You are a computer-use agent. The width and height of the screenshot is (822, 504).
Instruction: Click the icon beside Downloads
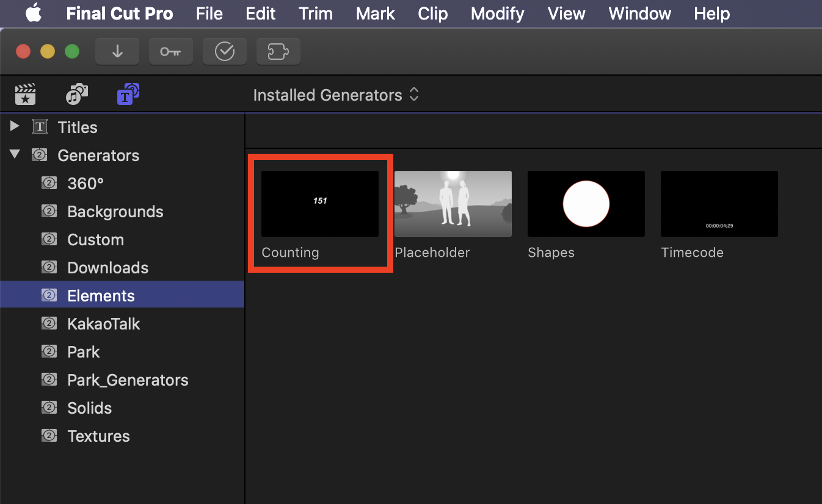[49, 267]
